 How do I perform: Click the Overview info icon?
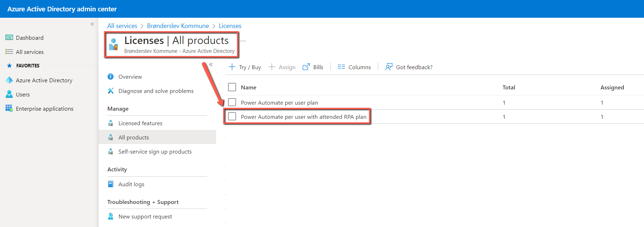[x=111, y=77]
